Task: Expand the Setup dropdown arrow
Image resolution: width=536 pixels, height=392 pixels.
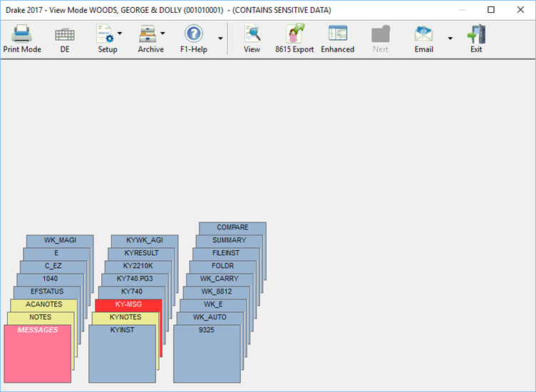Action: [120, 33]
